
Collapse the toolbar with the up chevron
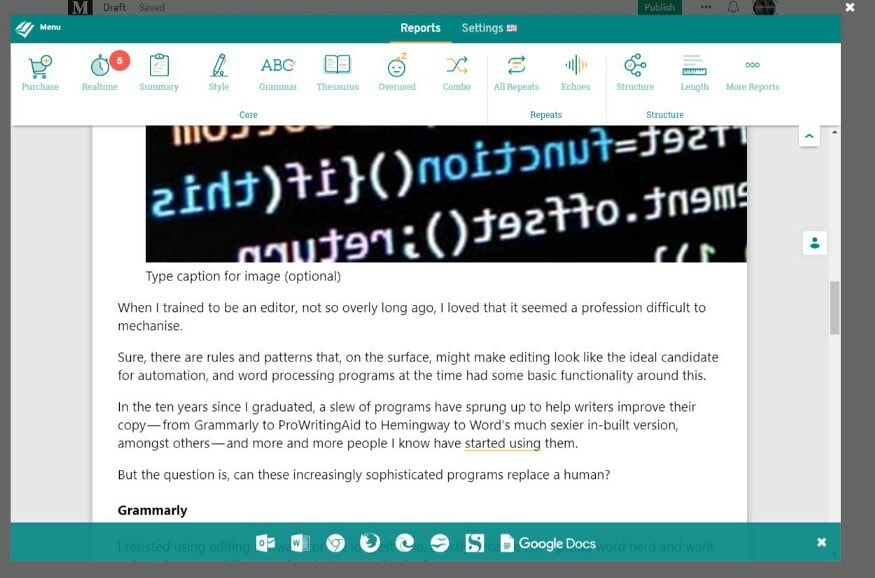click(809, 136)
